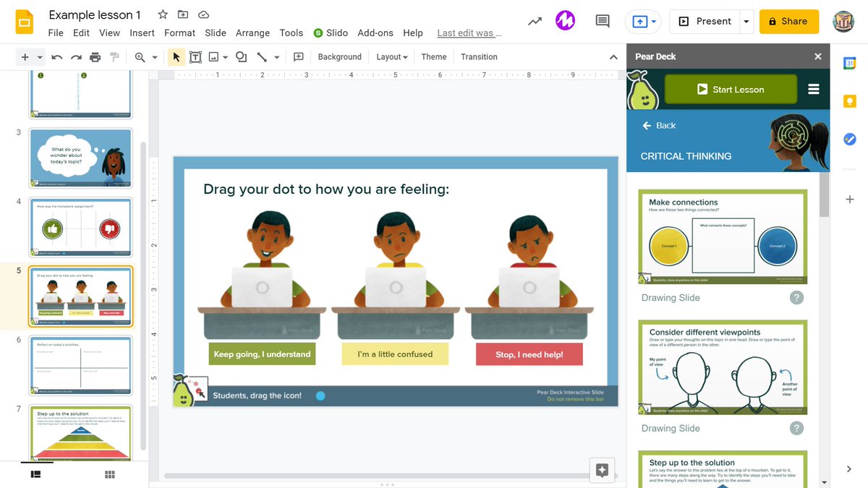The height and width of the screenshot is (488, 868).
Task: Open the zoom level dropdown arrow
Action: click(x=154, y=57)
